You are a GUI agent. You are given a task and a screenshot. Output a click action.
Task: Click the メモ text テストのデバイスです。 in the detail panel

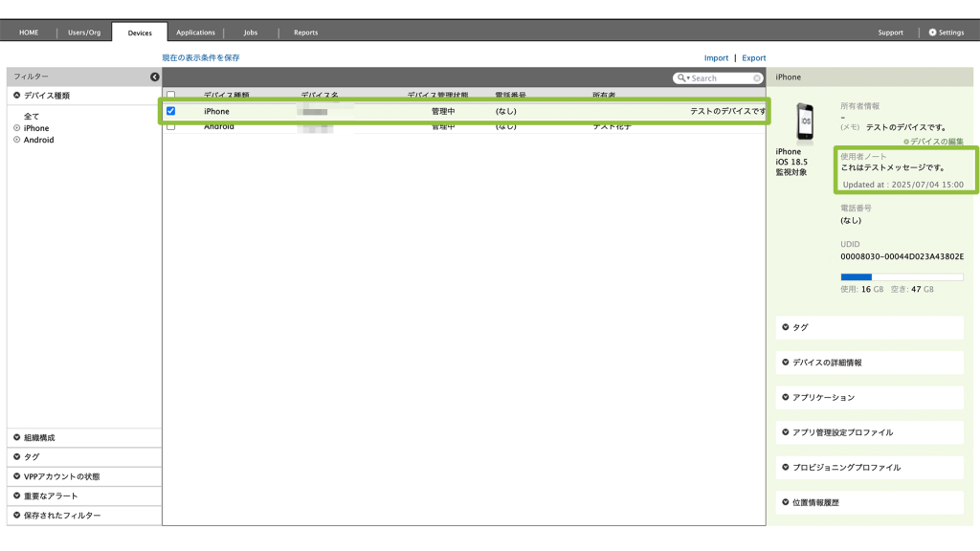[x=906, y=127]
